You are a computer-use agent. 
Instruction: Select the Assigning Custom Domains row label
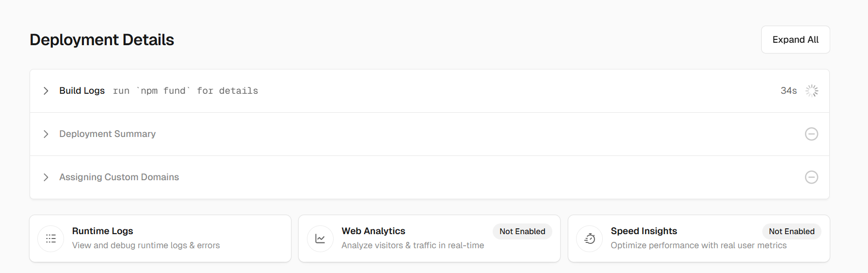[119, 177]
